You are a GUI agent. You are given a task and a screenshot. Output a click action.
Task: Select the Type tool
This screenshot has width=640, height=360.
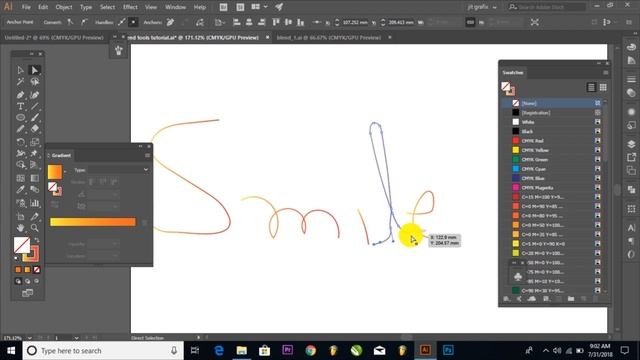click(20, 106)
